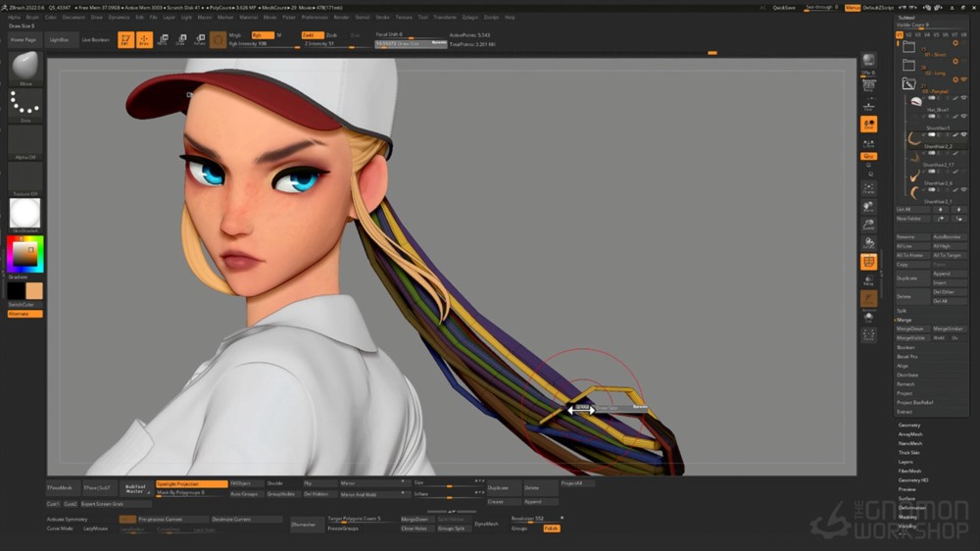Select the Draw mode button
The width and height of the screenshot is (980, 551).
pos(144,40)
